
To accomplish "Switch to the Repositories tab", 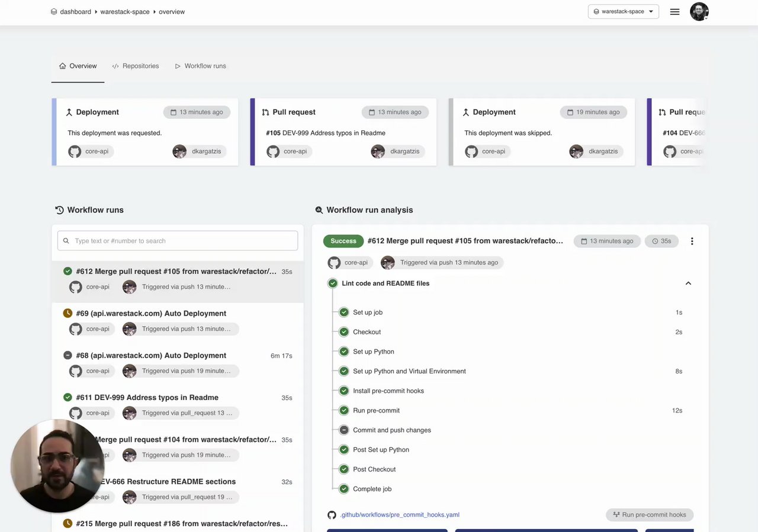I will pos(136,66).
